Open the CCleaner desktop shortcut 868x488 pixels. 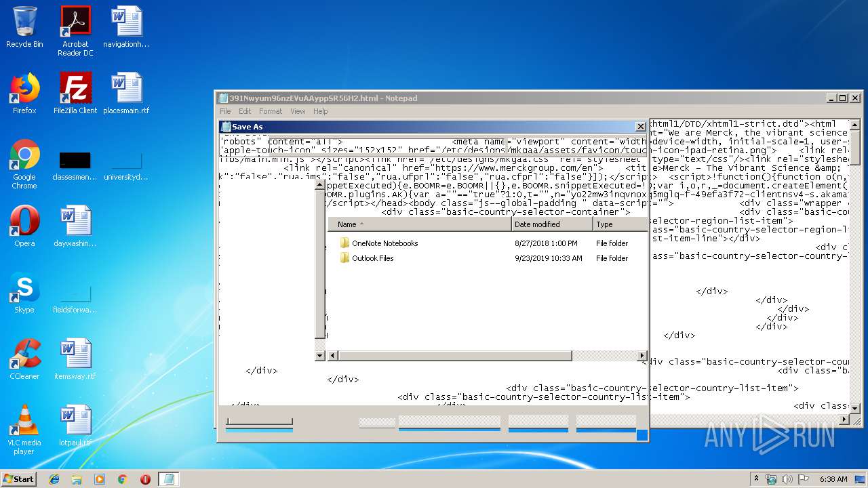[24, 359]
